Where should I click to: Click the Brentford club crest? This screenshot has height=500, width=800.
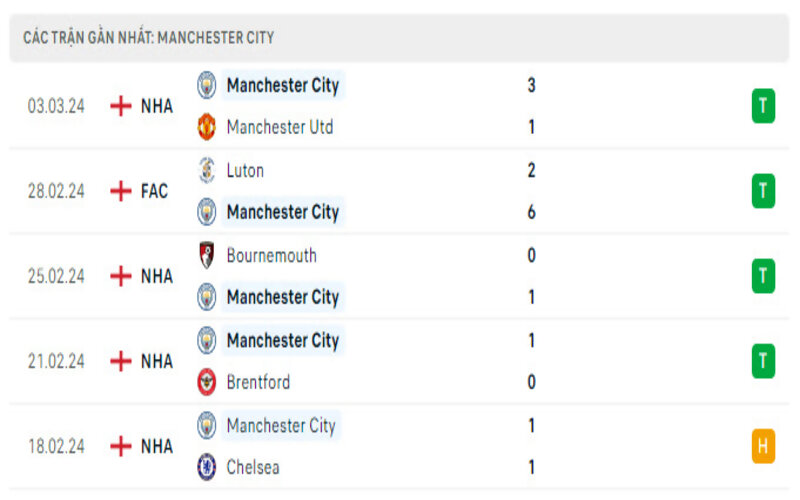[207, 382]
